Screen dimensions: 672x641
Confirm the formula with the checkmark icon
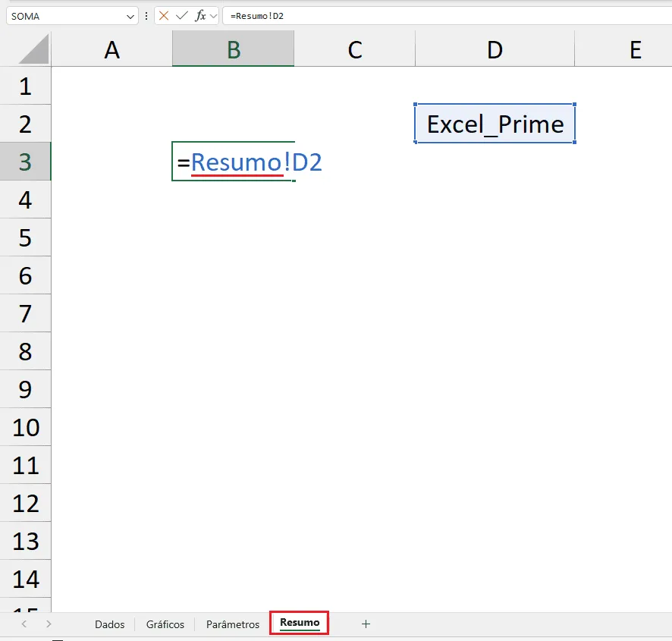(182, 16)
